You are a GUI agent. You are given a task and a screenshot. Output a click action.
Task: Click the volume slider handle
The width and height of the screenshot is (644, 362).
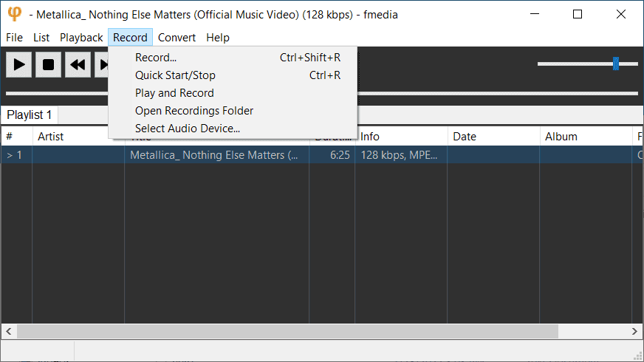pyautogui.click(x=616, y=64)
